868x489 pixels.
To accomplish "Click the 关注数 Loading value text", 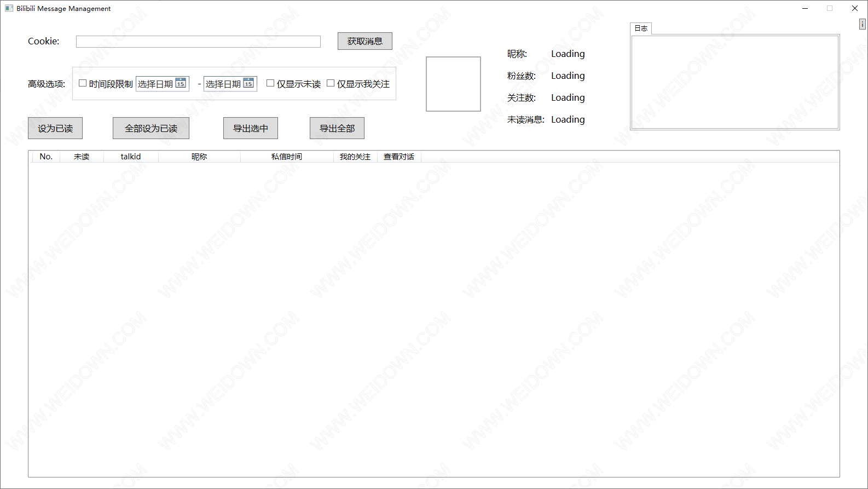I will (x=568, y=97).
